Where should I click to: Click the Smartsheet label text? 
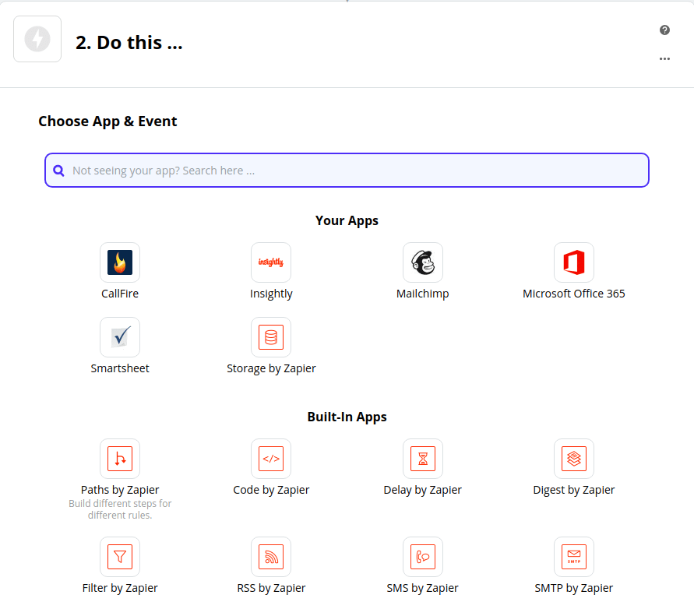[120, 368]
